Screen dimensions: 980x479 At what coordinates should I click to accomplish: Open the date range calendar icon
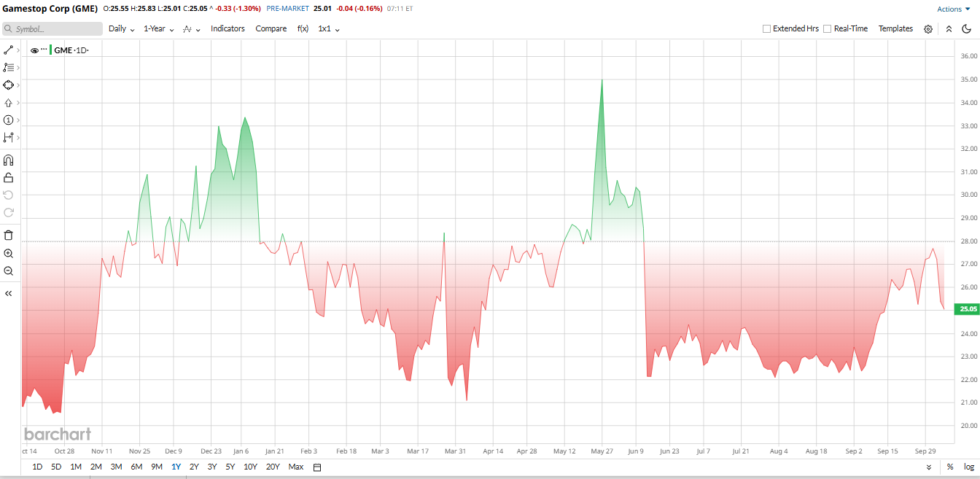point(317,467)
